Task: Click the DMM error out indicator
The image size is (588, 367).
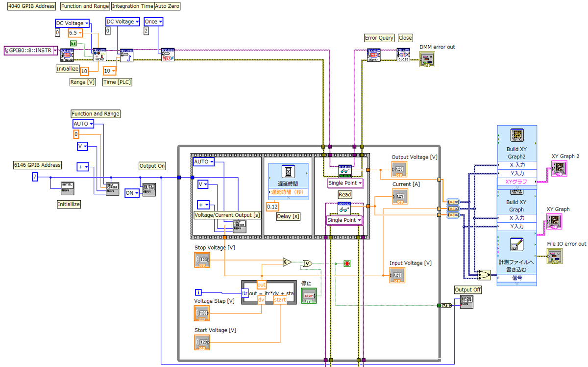Action: point(427,60)
